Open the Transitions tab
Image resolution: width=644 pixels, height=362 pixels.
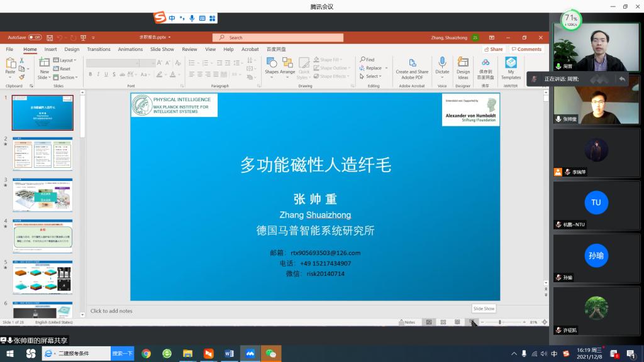(99, 49)
